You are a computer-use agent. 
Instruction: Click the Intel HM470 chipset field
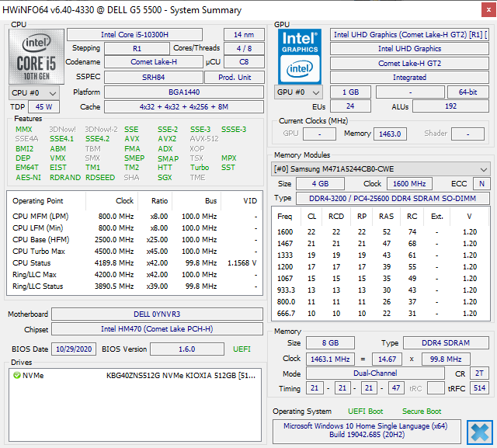point(158,329)
